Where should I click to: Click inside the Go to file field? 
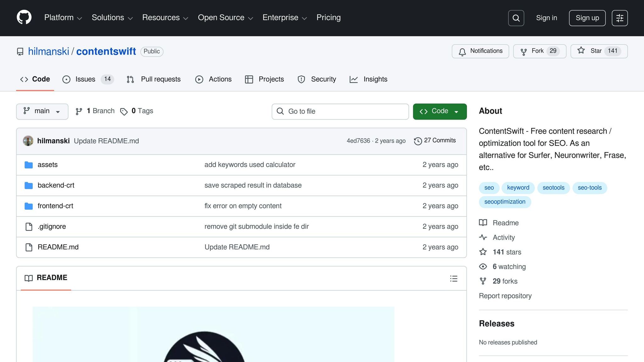coord(340,111)
